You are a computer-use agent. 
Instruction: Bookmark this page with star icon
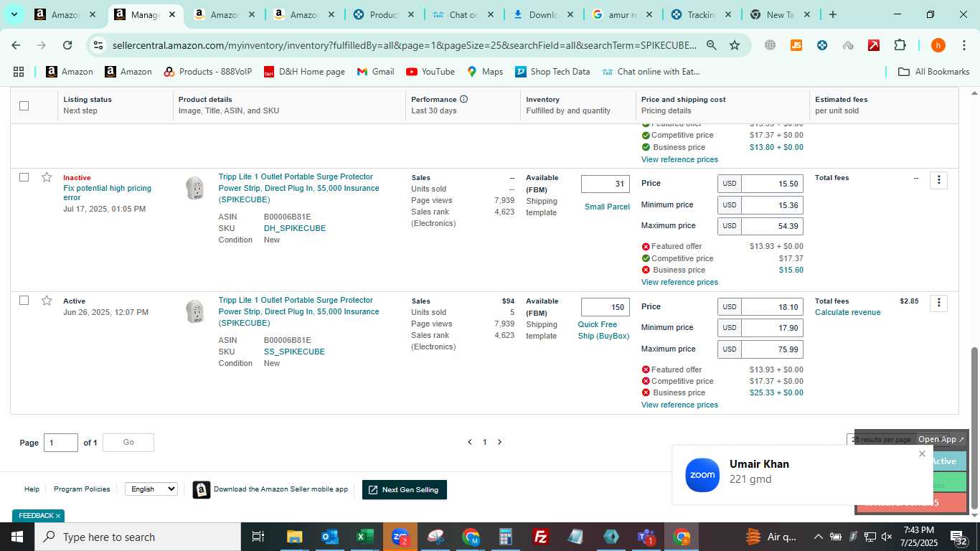[735, 45]
